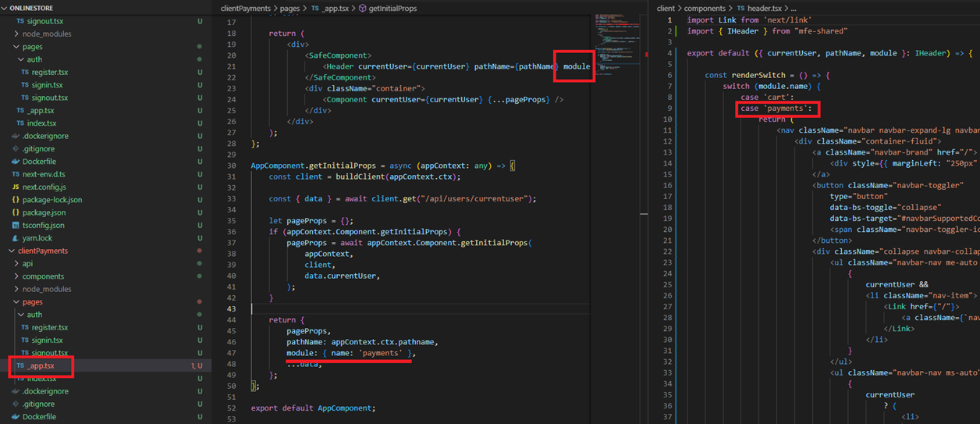Place cursor on line 43 of _app.tsx
Screen dimensions: 980x424
(x=390, y=309)
